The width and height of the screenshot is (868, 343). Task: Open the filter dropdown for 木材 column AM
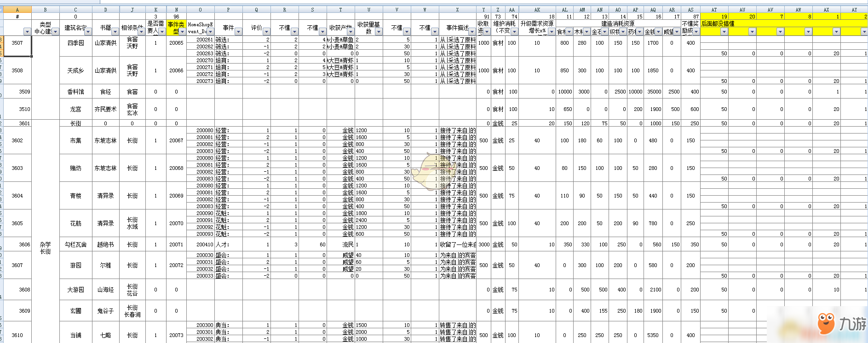587,32
